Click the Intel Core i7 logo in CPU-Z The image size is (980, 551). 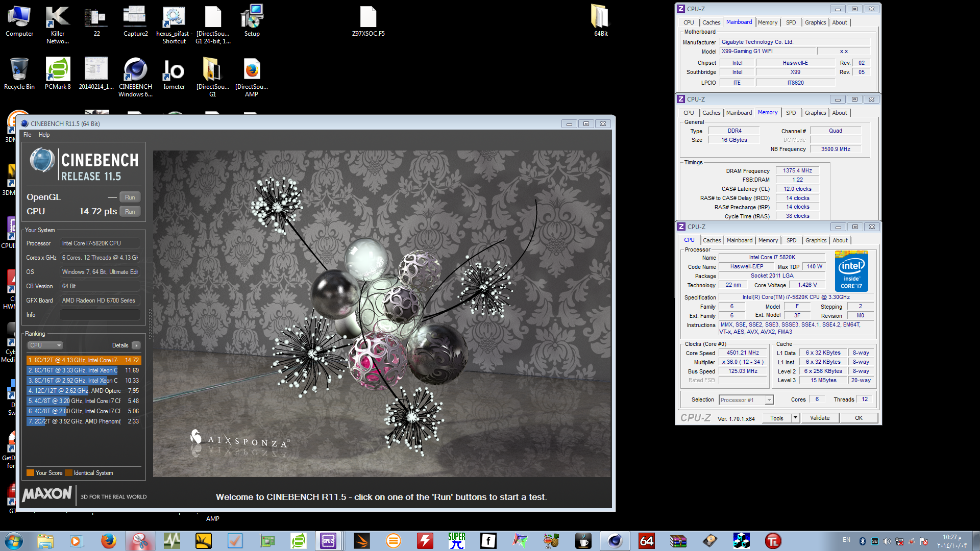tap(851, 271)
